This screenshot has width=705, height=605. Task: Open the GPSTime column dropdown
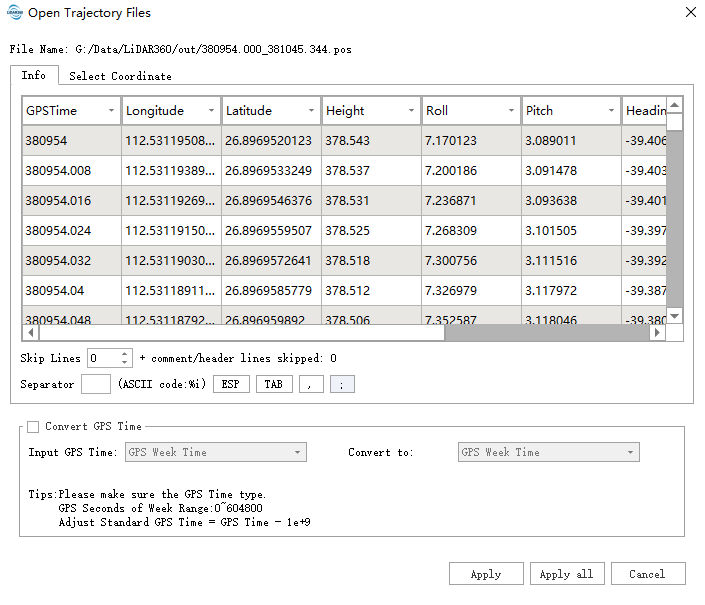110,111
